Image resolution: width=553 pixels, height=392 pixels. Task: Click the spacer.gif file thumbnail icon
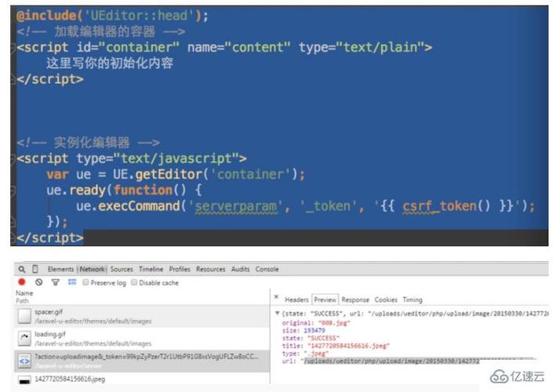click(24, 316)
